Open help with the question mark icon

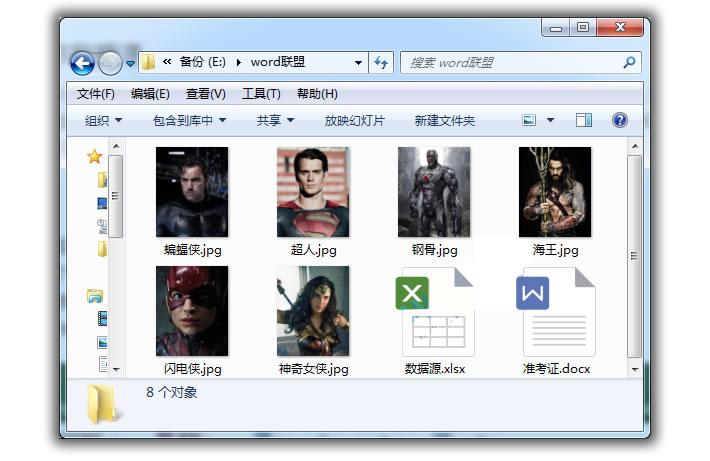619,120
